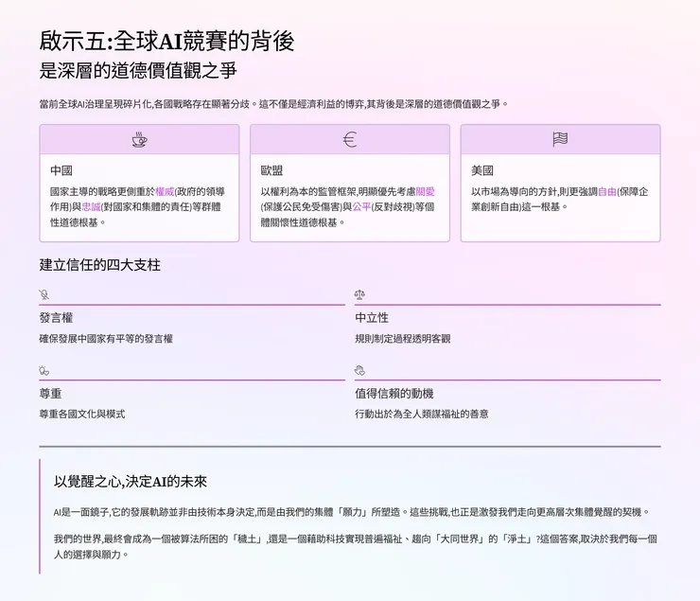Select the 中國 card heading
This screenshot has width=700, height=601.
point(61,170)
